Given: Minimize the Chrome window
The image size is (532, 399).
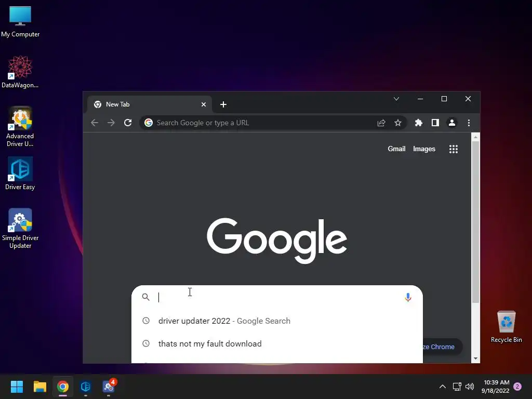Looking at the screenshot, I should 420,99.
